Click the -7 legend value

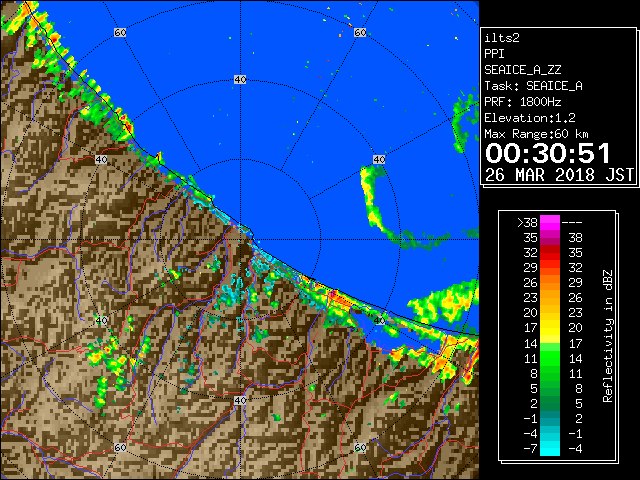[530, 449]
